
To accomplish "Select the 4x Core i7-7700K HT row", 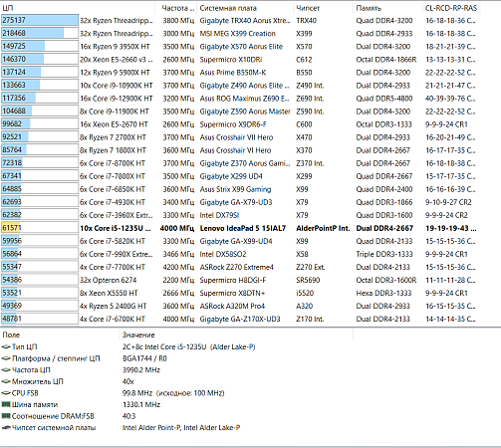I will point(240,267).
